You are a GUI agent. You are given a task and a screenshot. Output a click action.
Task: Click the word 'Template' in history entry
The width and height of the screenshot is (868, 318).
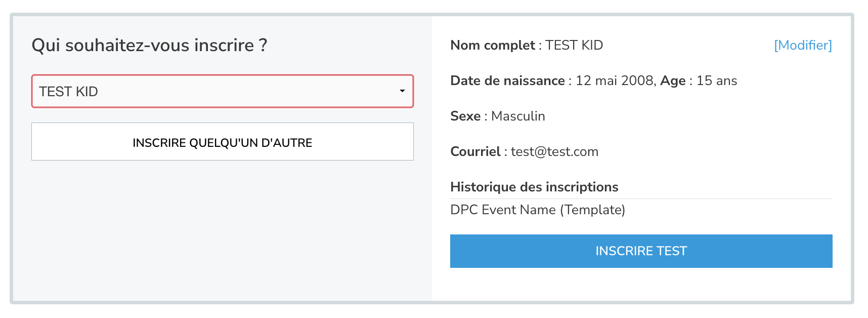(x=593, y=210)
